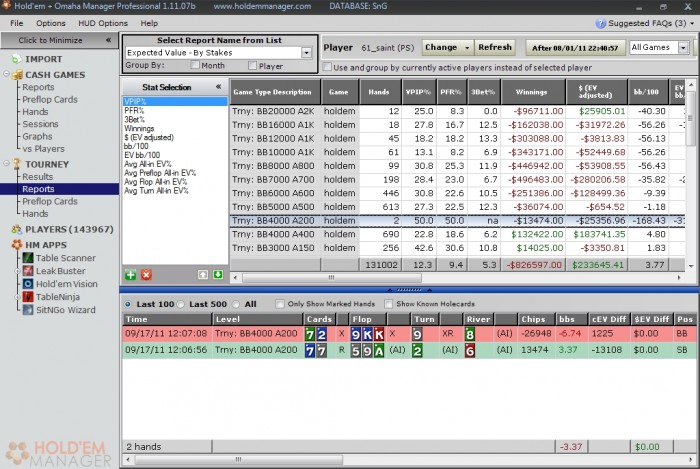Open the LeakBuster app icon
Screen dimensions: 700x469
click(28, 271)
